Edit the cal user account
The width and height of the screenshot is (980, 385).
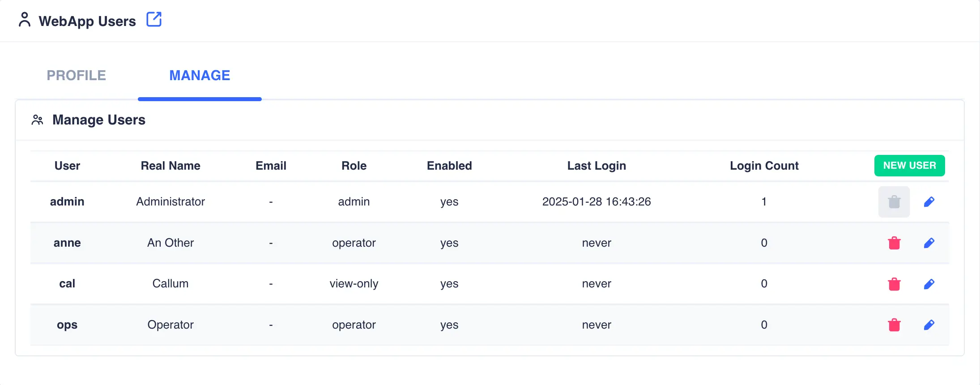(x=929, y=283)
